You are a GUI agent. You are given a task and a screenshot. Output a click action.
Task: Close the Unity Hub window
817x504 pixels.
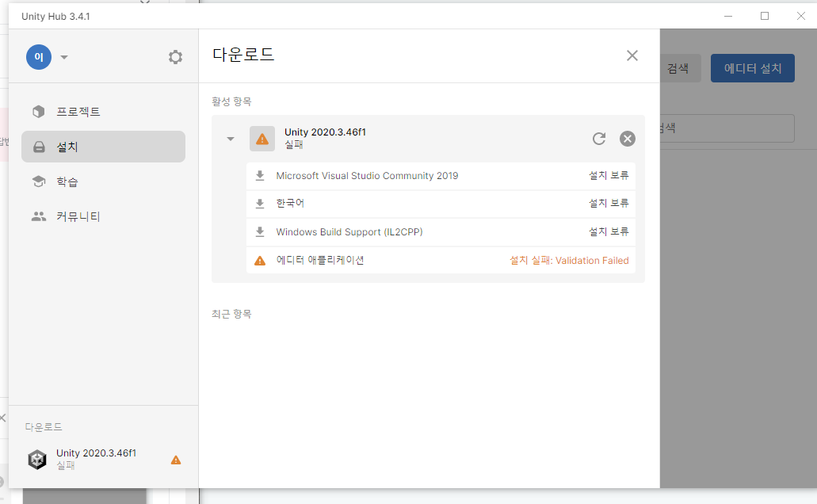[x=801, y=16]
